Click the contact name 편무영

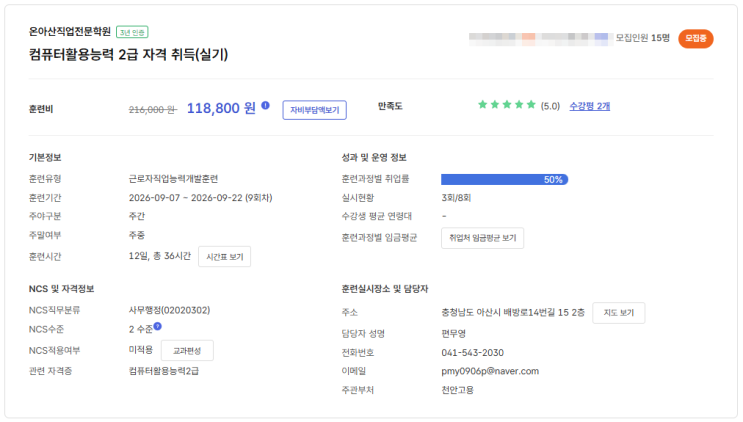tap(453, 334)
